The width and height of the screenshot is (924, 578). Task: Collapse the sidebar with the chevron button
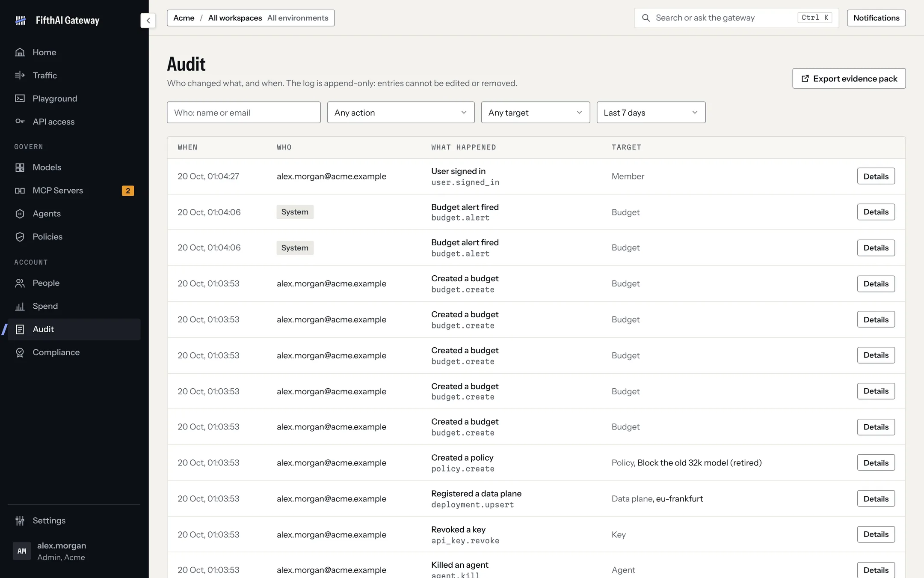[x=148, y=20]
